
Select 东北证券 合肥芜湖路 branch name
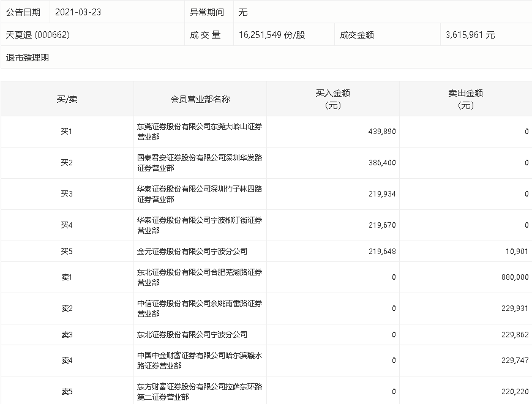click(200, 277)
